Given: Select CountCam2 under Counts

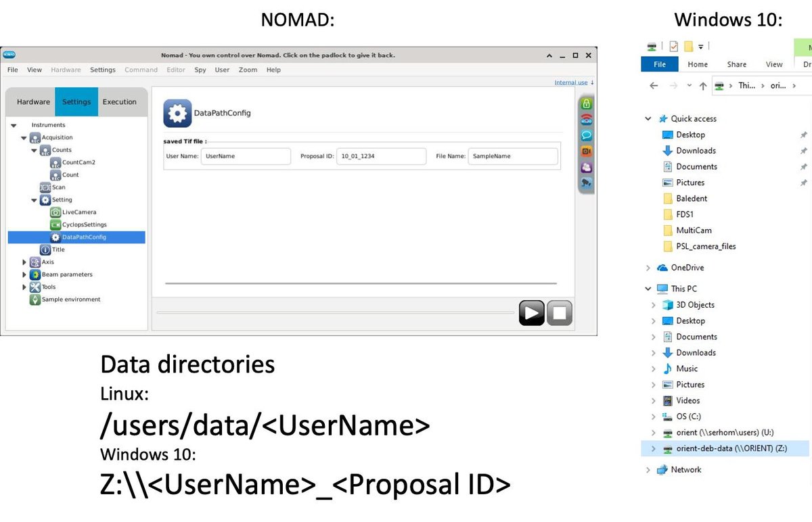Looking at the screenshot, I should coord(78,162).
